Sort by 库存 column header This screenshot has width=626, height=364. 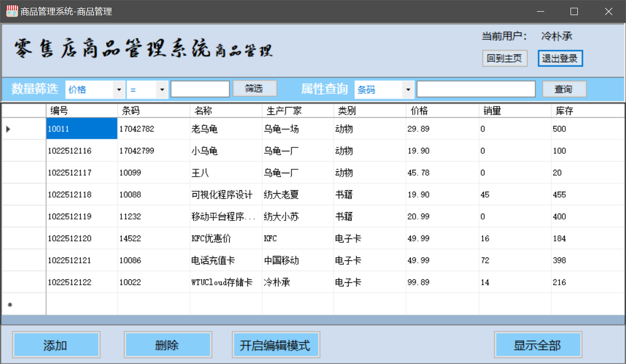tap(588, 111)
